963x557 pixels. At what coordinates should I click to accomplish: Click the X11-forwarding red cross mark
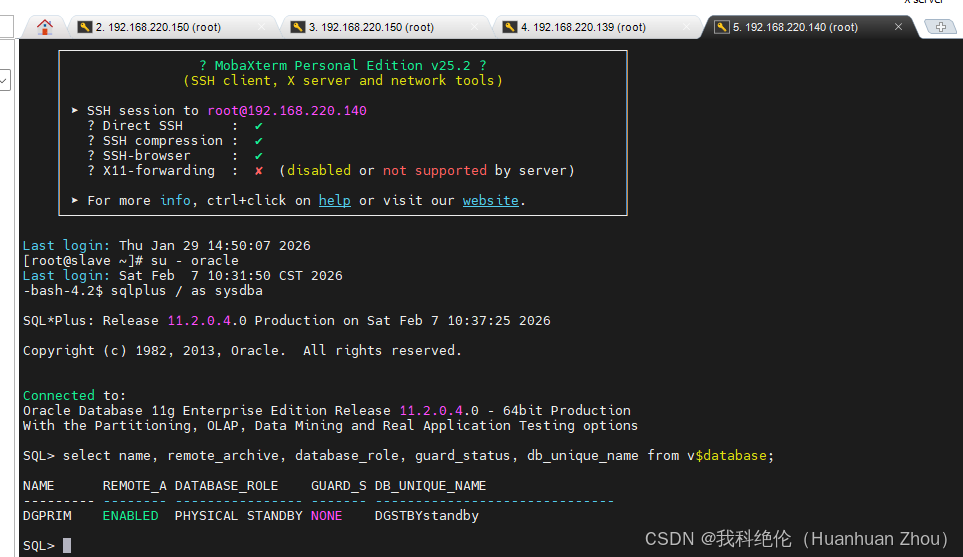[259, 171]
